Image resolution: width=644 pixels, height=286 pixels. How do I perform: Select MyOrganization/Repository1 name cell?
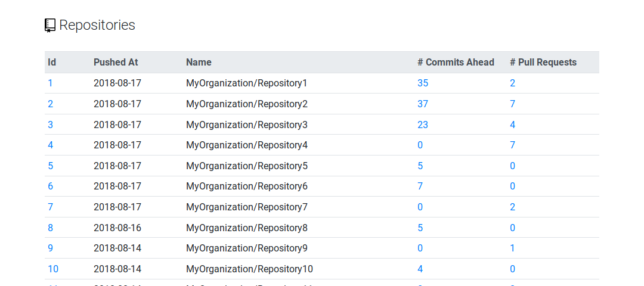point(247,83)
